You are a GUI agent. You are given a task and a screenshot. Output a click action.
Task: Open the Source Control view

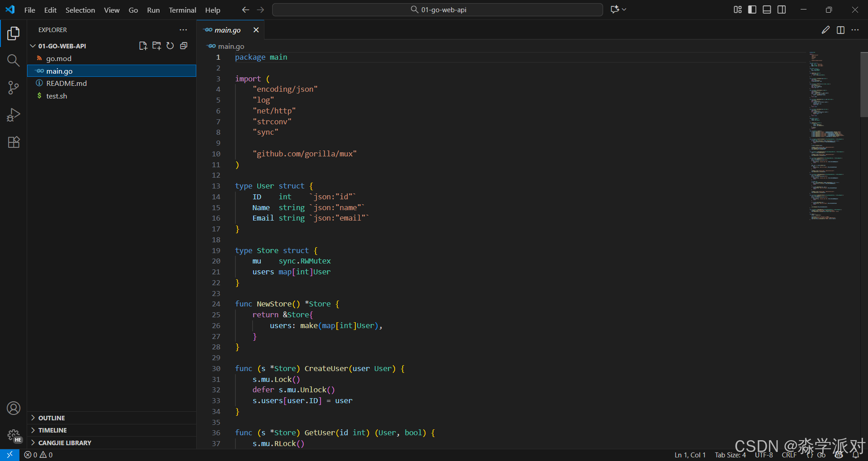click(14, 88)
